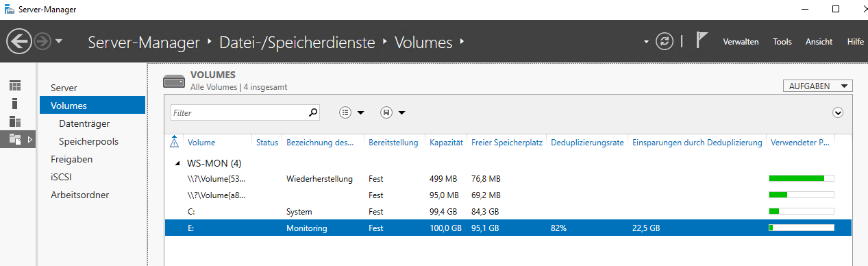The width and height of the screenshot is (868, 266).
Task: Open Dashboard icon in left sidebar
Action: 15,86
